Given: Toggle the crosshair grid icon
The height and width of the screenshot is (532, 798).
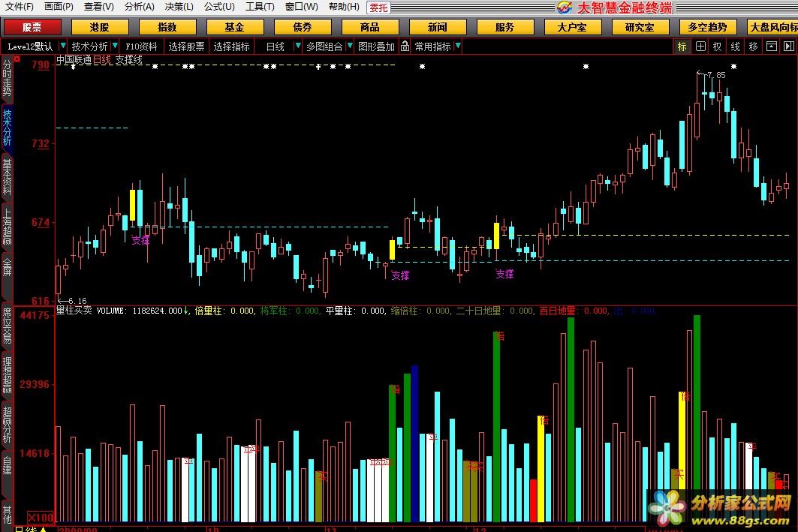Looking at the screenshot, I should coord(700,47).
